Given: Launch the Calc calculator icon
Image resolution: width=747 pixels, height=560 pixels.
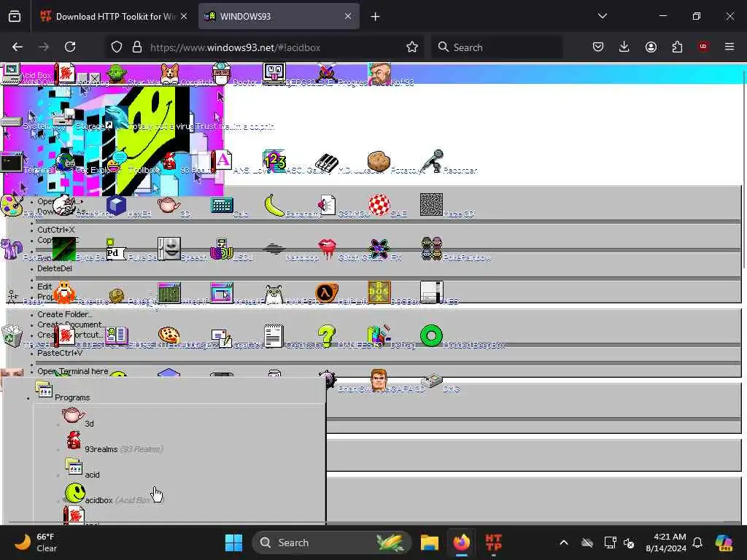Looking at the screenshot, I should pos(222,205).
